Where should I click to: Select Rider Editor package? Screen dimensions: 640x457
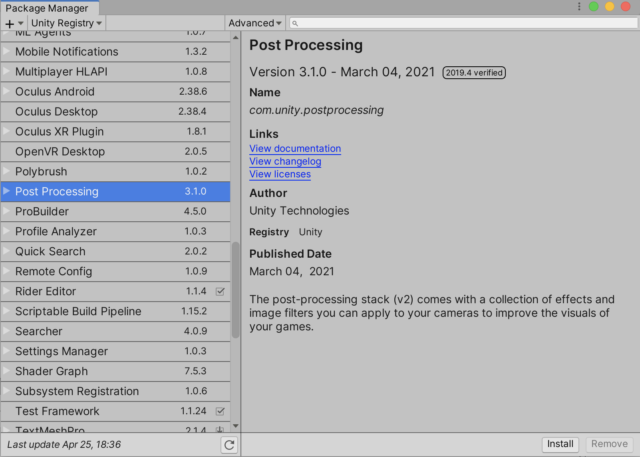(116, 291)
